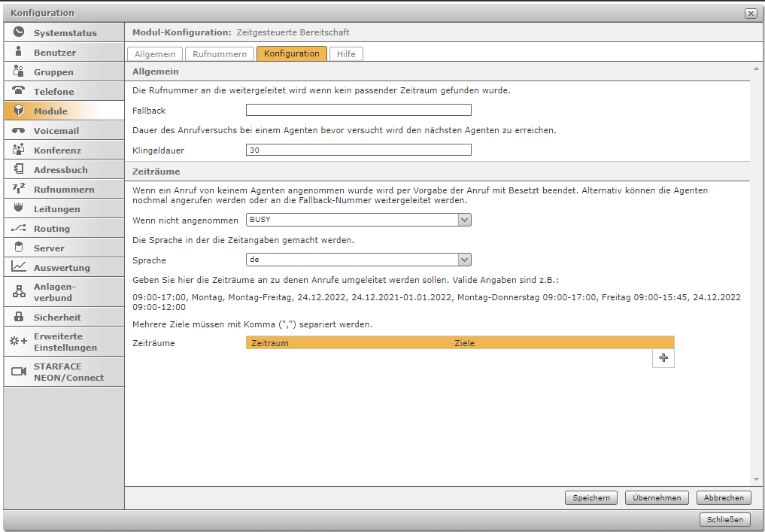Add a new Zeitraum with plus icon

click(x=663, y=358)
